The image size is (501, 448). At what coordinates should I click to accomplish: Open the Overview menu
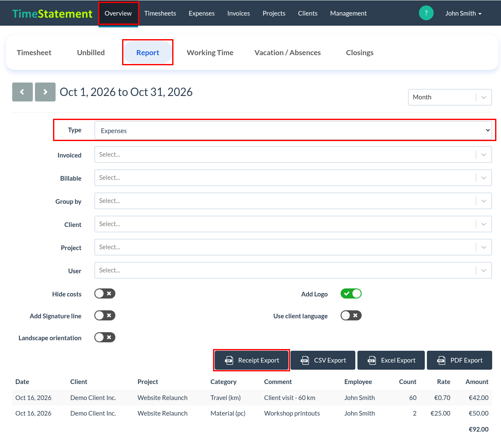point(118,13)
